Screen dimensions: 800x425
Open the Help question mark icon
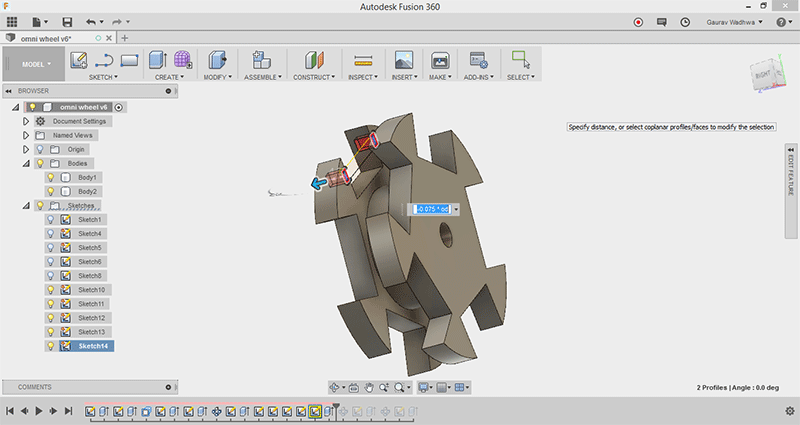click(x=781, y=22)
